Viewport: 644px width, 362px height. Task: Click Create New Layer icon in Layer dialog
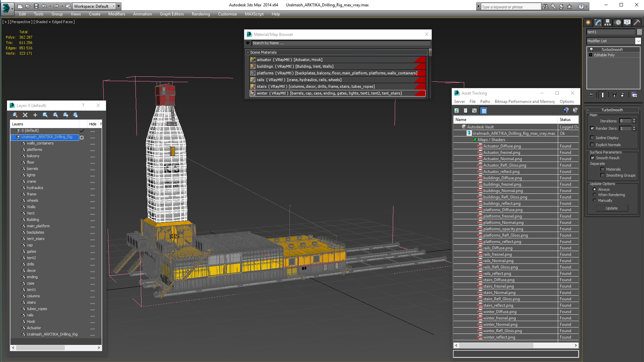15,115
